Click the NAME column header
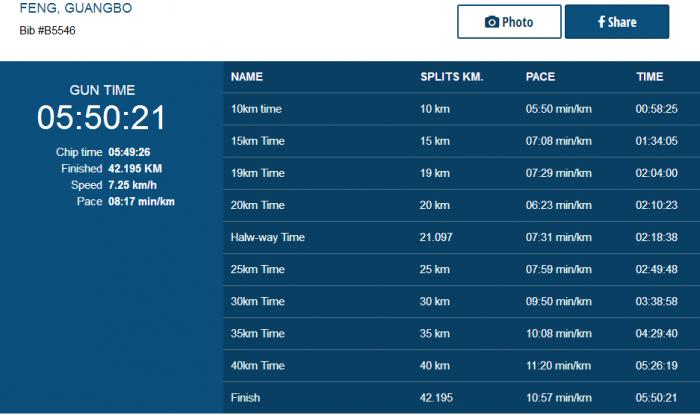 coord(246,77)
